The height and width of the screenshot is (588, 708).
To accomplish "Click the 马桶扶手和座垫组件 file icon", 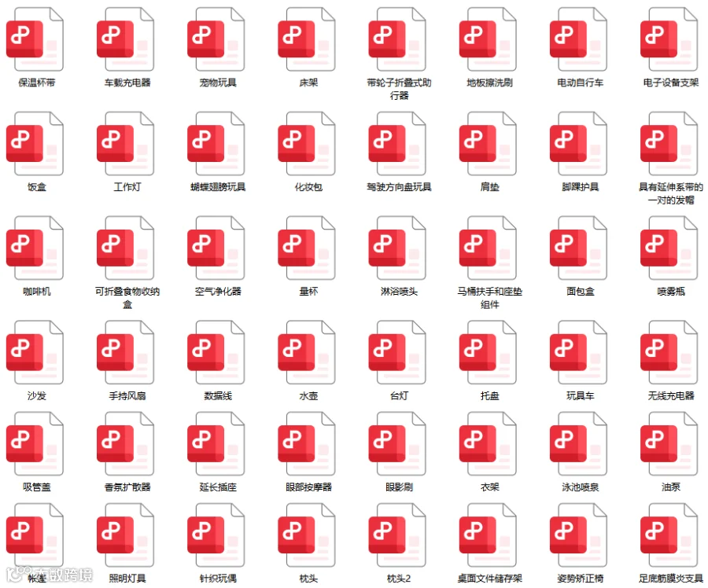I will click(x=488, y=248).
